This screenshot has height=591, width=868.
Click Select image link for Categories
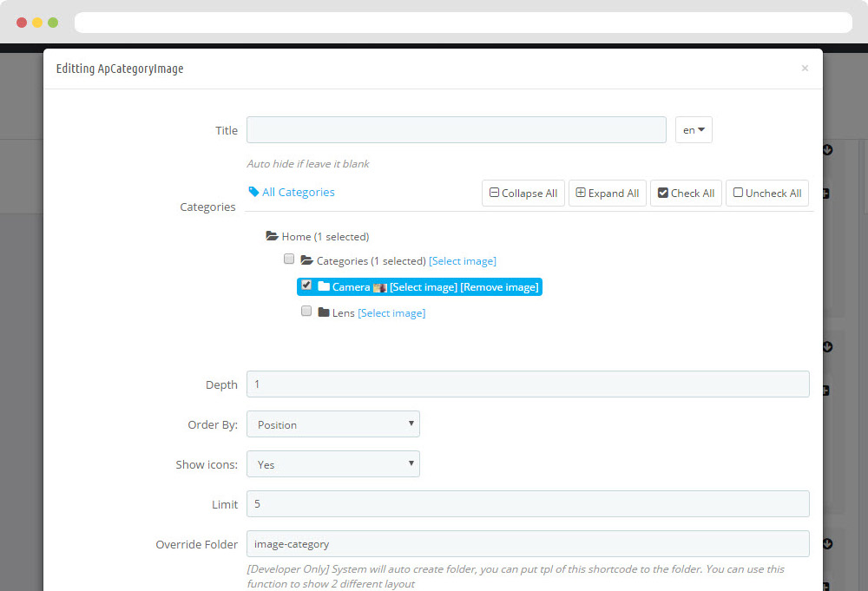pos(463,260)
